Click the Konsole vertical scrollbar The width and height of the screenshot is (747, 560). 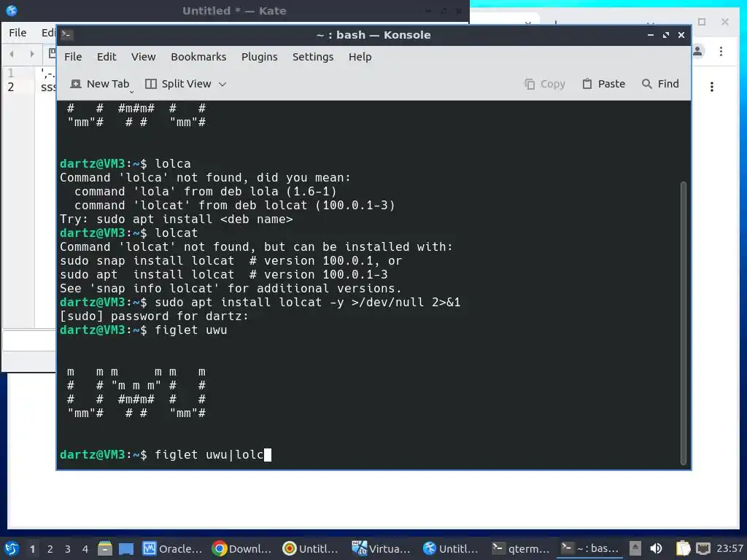click(683, 322)
